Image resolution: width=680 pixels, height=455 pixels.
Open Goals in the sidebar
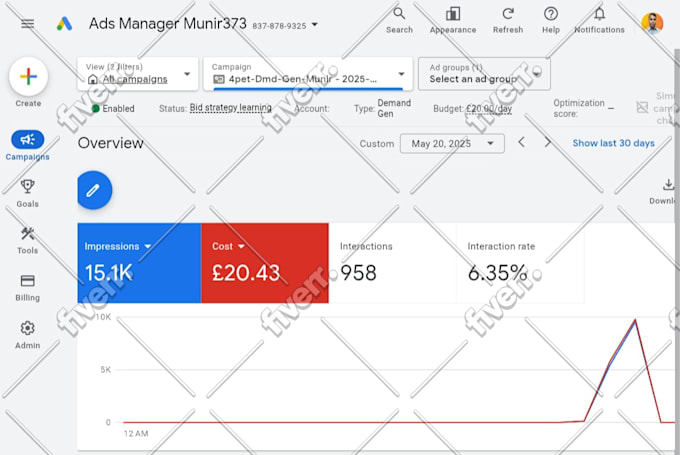27,193
